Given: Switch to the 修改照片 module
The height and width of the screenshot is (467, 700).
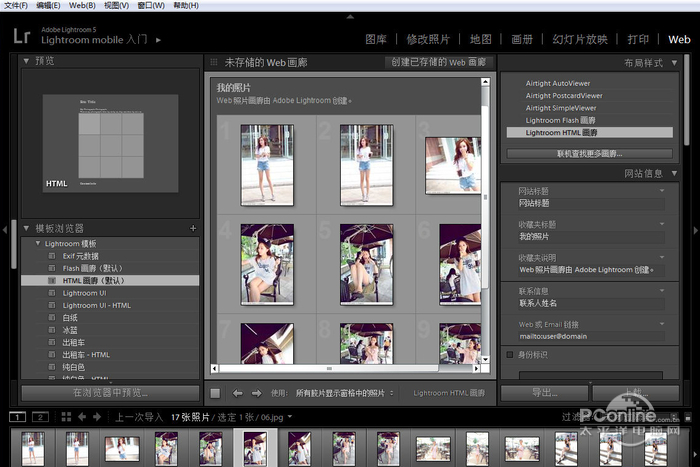Looking at the screenshot, I should pos(429,40).
